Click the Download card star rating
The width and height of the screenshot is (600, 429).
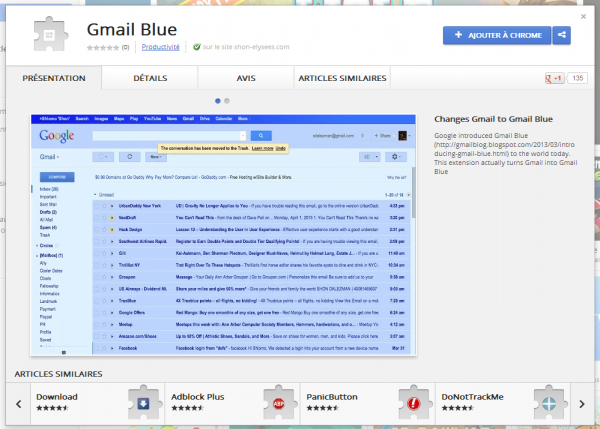coord(52,408)
